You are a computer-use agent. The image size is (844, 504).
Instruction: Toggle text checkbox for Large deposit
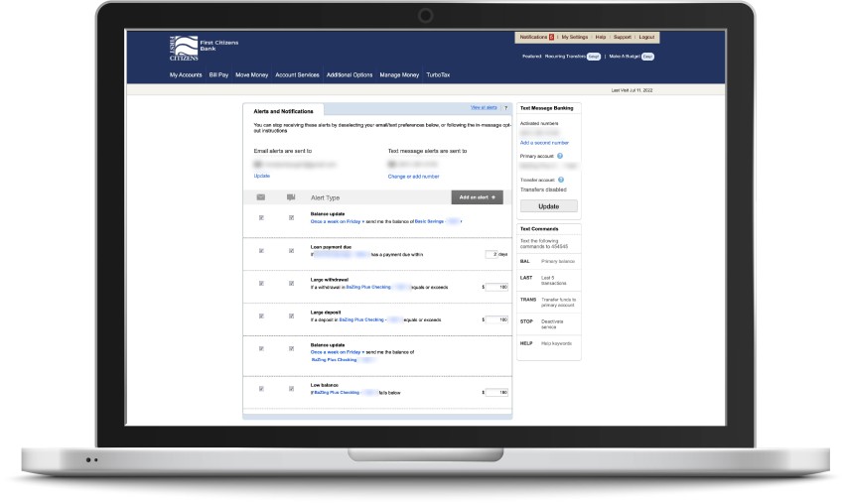[x=291, y=316]
